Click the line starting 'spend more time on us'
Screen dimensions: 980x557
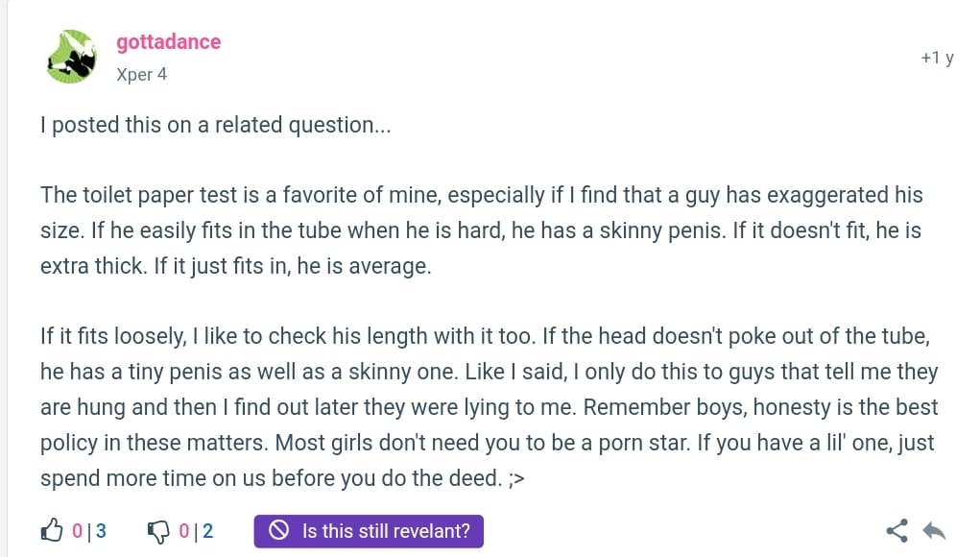pos(282,478)
